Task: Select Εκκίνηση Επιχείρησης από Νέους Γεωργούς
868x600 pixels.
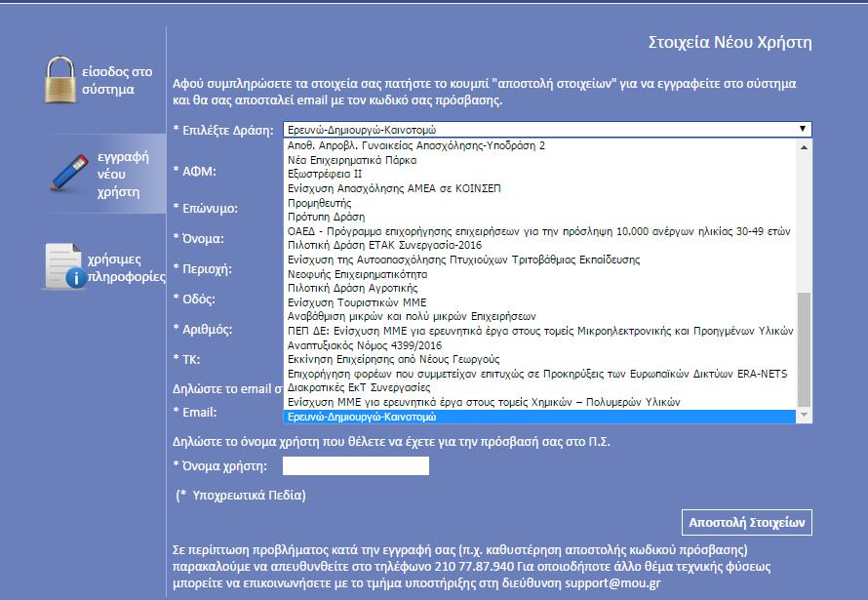Action: point(539,359)
